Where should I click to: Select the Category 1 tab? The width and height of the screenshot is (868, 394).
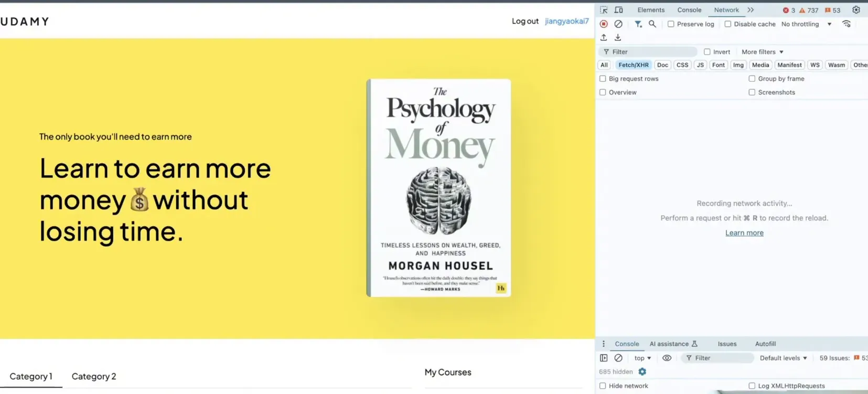pos(31,376)
